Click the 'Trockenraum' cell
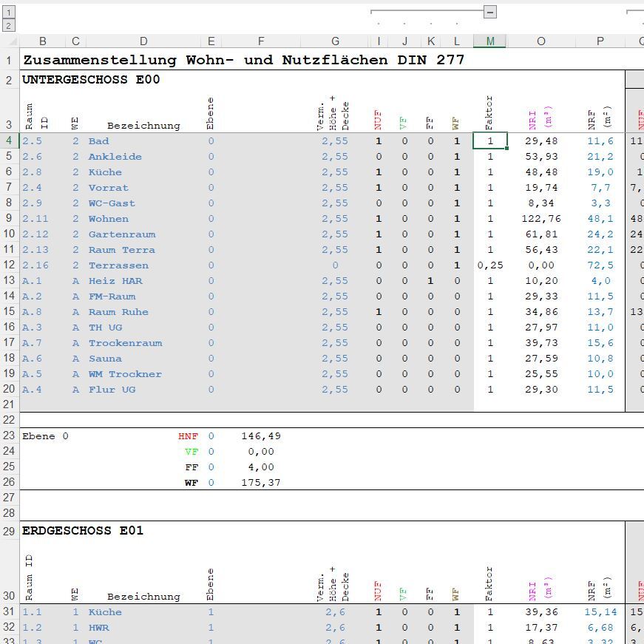Image resolution: width=644 pixels, height=644 pixels. pyautogui.click(x=125, y=343)
